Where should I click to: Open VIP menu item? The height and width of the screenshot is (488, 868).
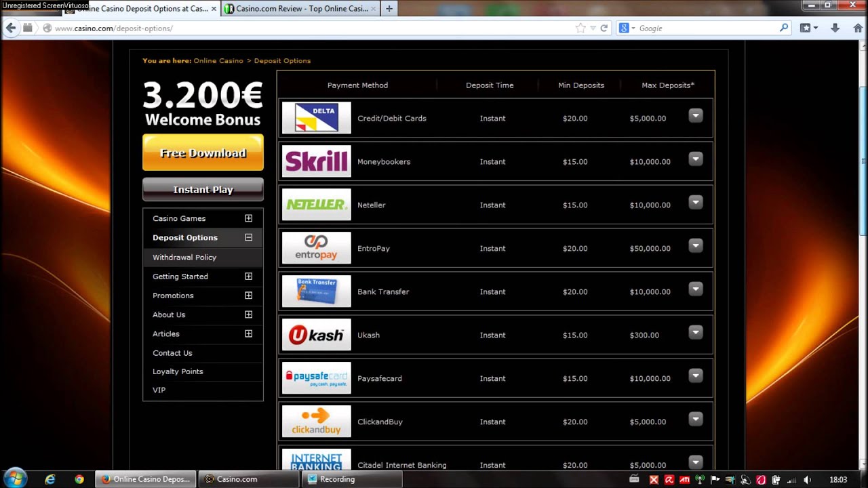(159, 390)
